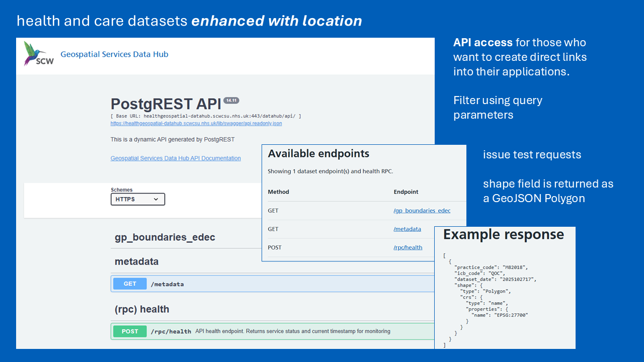The width and height of the screenshot is (644, 362).
Task: Click the Example response heading
Action: click(504, 235)
